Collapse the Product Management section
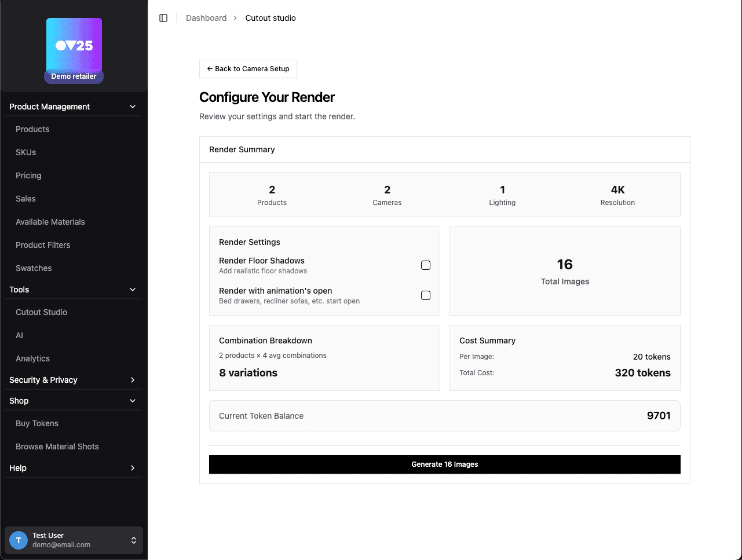The width and height of the screenshot is (742, 560). click(x=132, y=106)
